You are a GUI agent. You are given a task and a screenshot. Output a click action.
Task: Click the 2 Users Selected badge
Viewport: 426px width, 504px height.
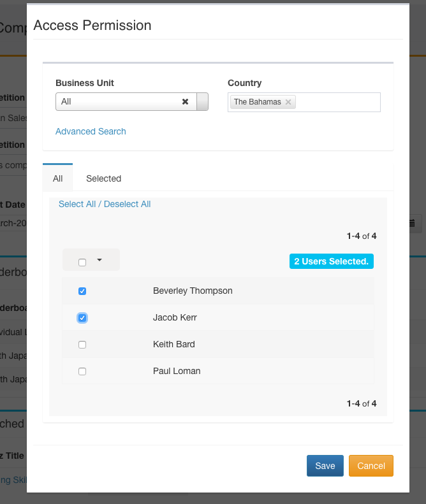tap(331, 261)
